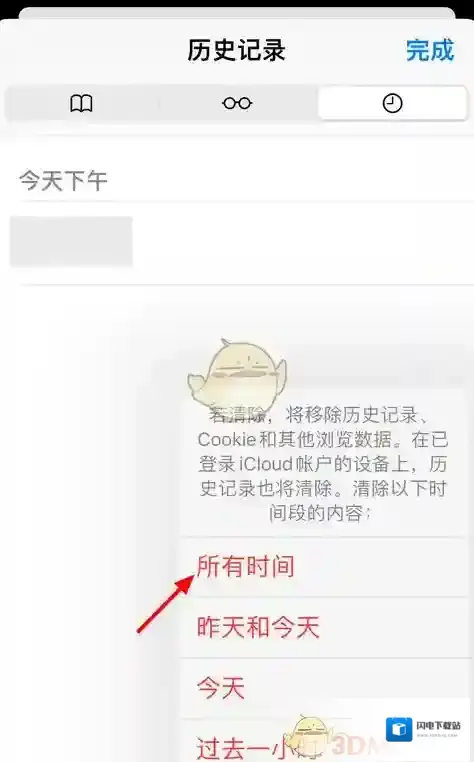
Task: Switch to Reading List glasses icon
Action: tap(237, 103)
